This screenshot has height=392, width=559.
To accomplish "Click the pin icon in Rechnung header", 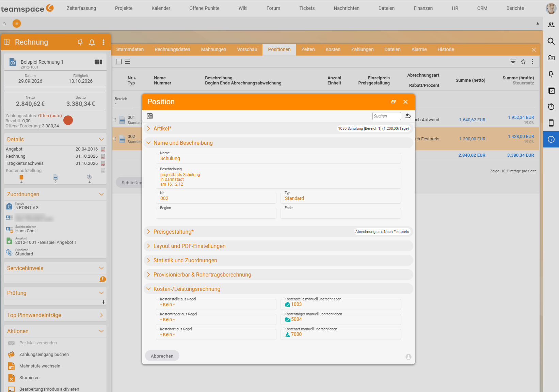I will pos(80,42).
